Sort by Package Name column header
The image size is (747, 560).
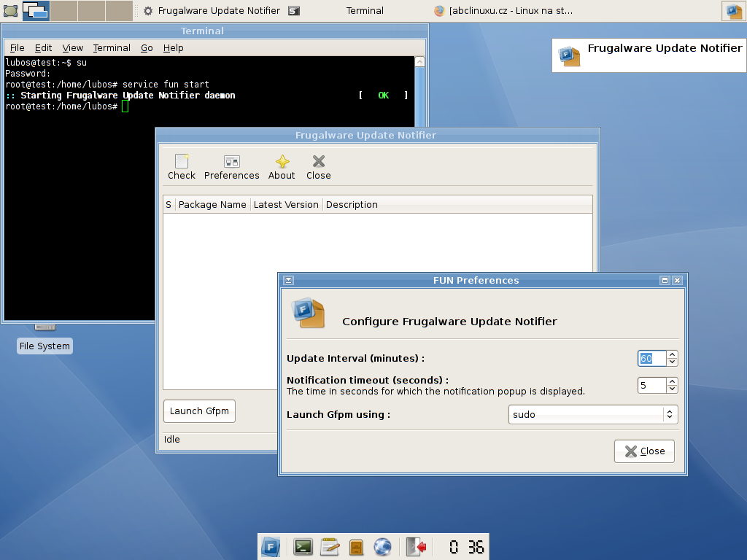tap(212, 204)
